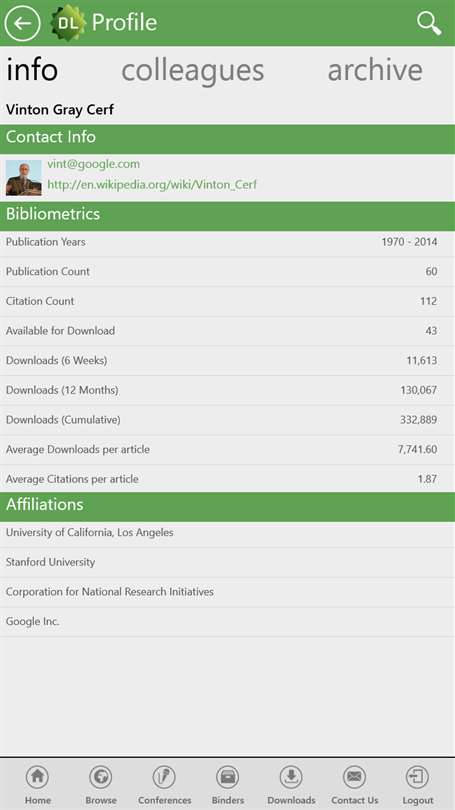The image size is (455, 810).
Task: Open the Conferences microphone icon
Action: click(x=164, y=776)
